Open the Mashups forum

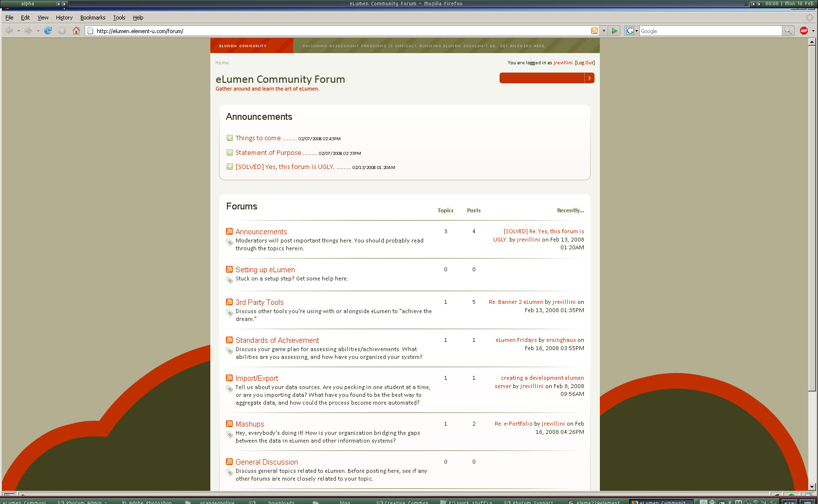pos(250,424)
